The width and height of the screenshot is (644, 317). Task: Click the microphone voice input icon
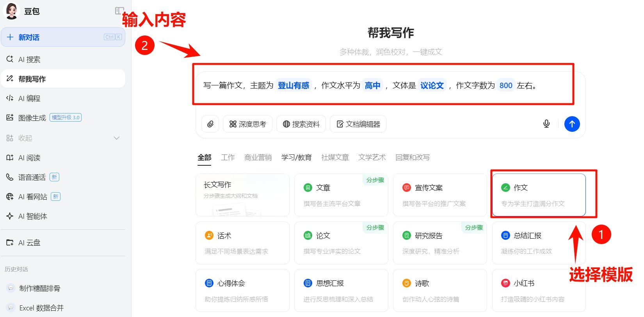pos(546,124)
